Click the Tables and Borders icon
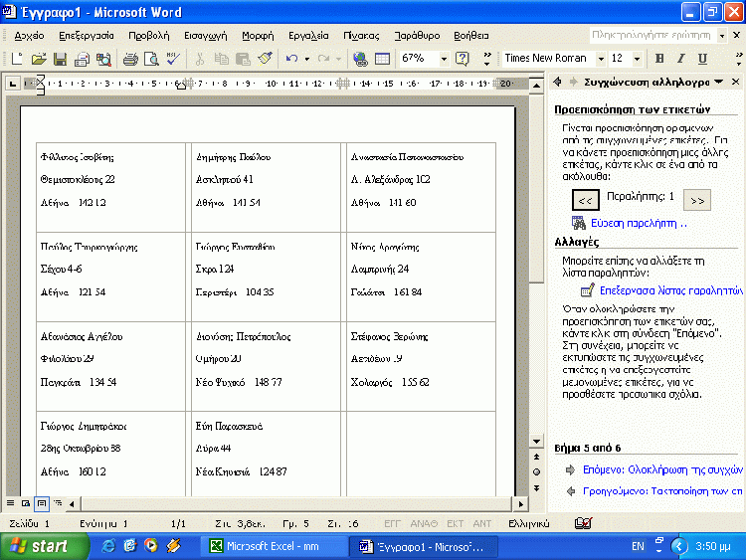Image resolution: width=746 pixels, height=560 pixels. 382,59
